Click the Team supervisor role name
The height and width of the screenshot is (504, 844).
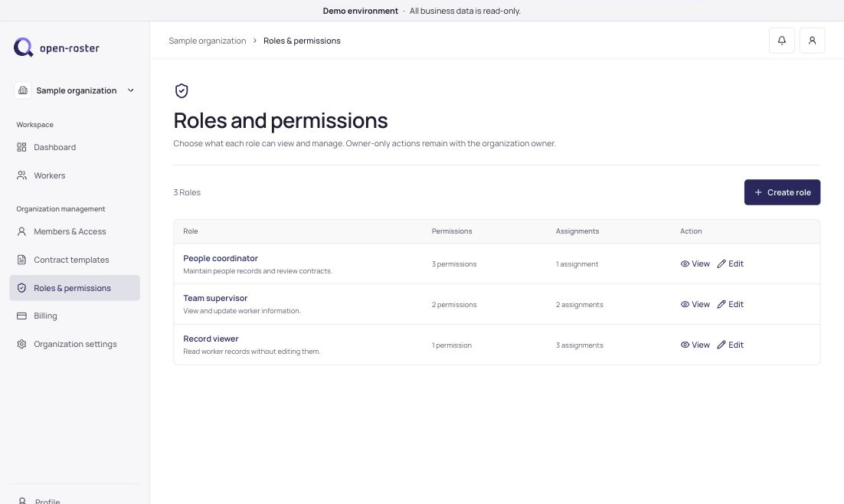coord(215,298)
